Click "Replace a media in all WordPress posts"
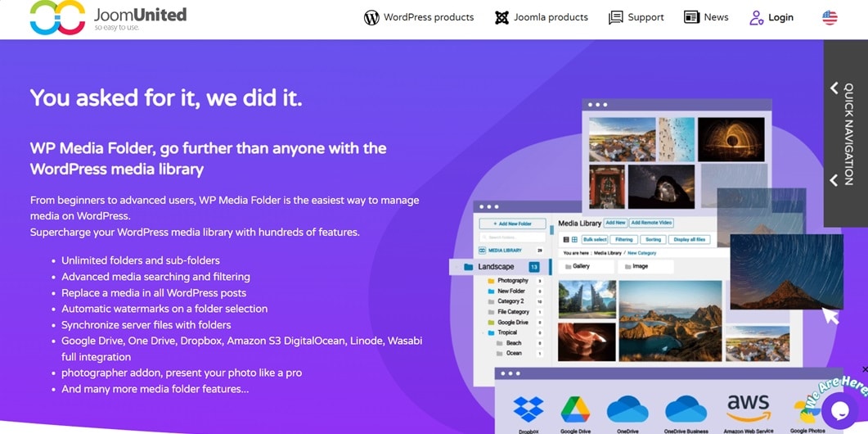 coord(154,292)
